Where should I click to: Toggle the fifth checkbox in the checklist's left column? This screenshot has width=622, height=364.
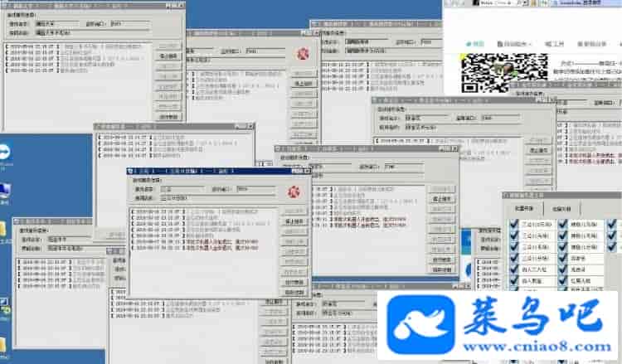coord(514,269)
